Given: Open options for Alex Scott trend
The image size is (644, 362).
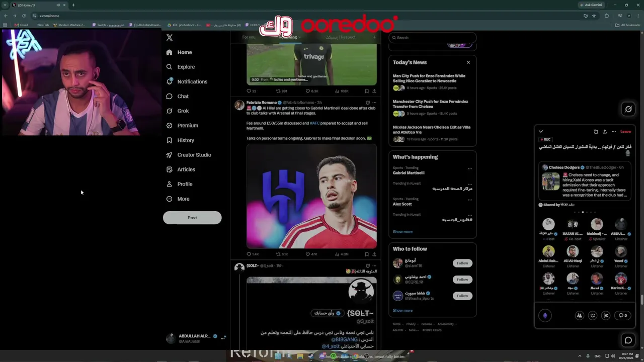Looking at the screenshot, I should pyautogui.click(x=470, y=200).
